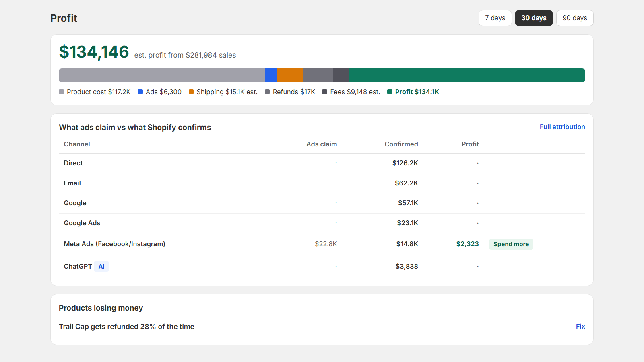644x362 pixels.
Task: Select the Google Ads channel row label
Action: pyautogui.click(x=82, y=223)
